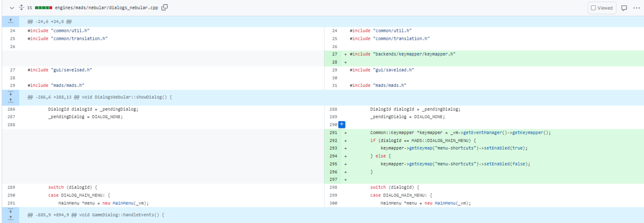Screen dimensions: 644x223
Task: Open the three-dot file options menu
Action: 637,8
